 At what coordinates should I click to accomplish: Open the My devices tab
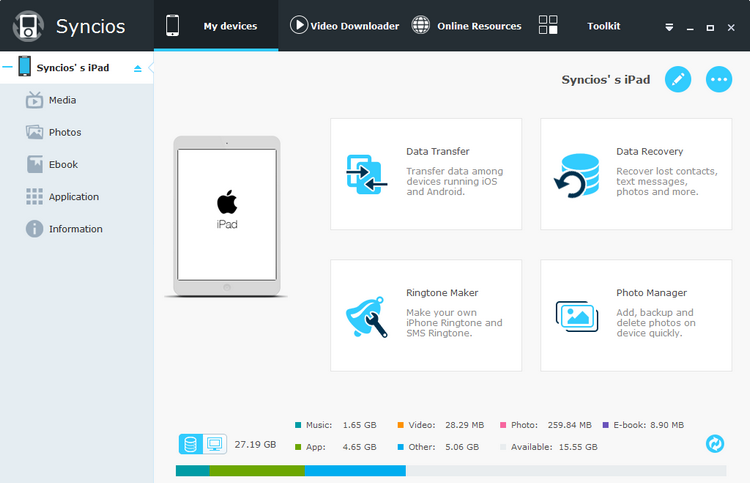216,26
